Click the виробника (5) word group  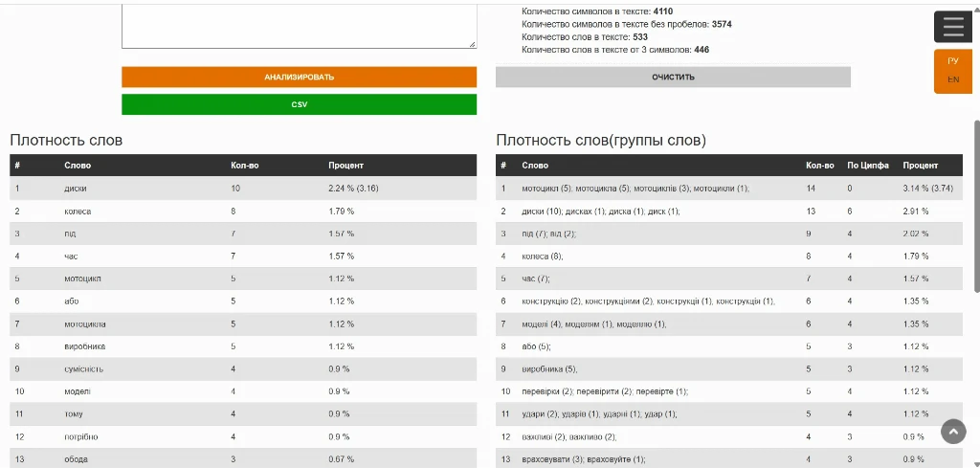click(549, 368)
